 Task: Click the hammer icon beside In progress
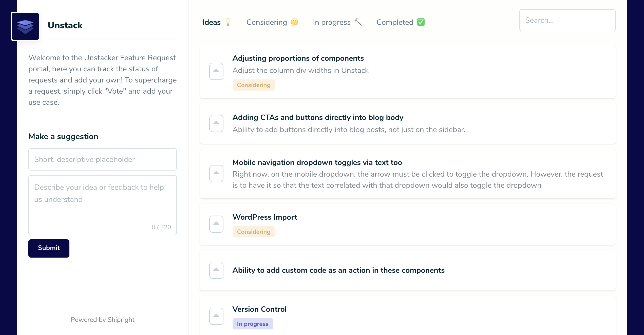coord(358,22)
